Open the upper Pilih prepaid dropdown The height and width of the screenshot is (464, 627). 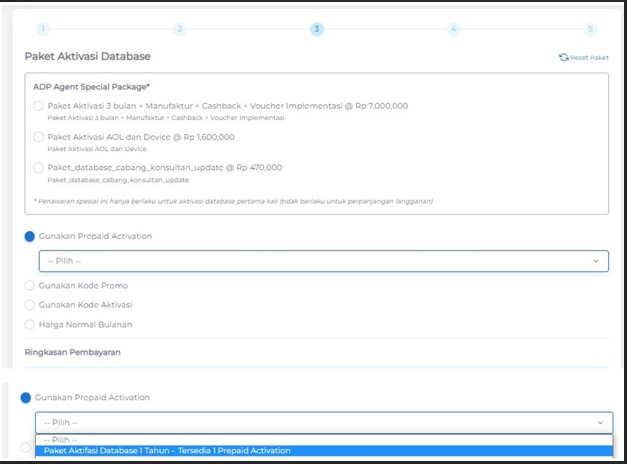pos(322,261)
